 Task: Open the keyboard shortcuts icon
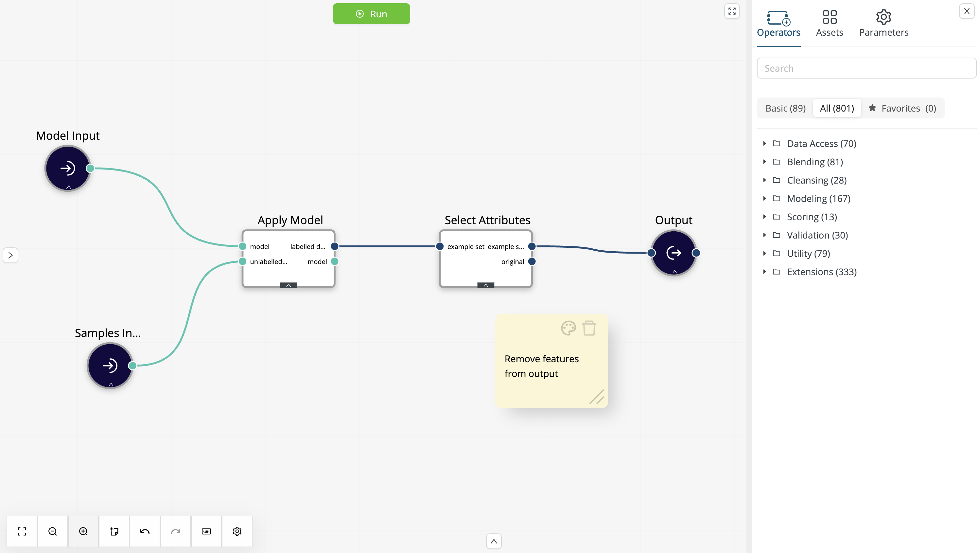(x=207, y=531)
